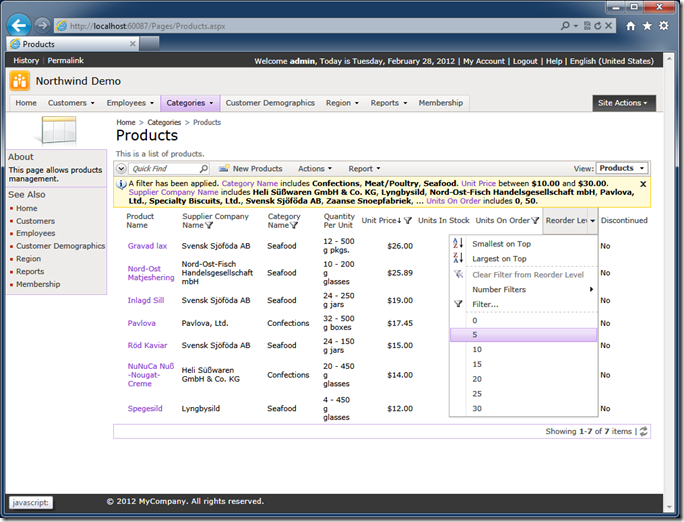Open the Filter... dialog option

[485, 304]
